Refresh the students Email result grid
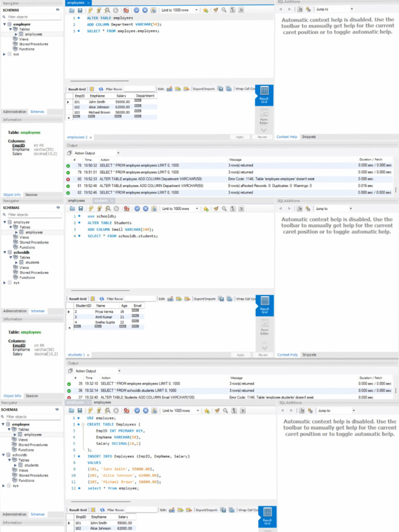The width and height of the screenshot is (399, 532). click(101, 299)
